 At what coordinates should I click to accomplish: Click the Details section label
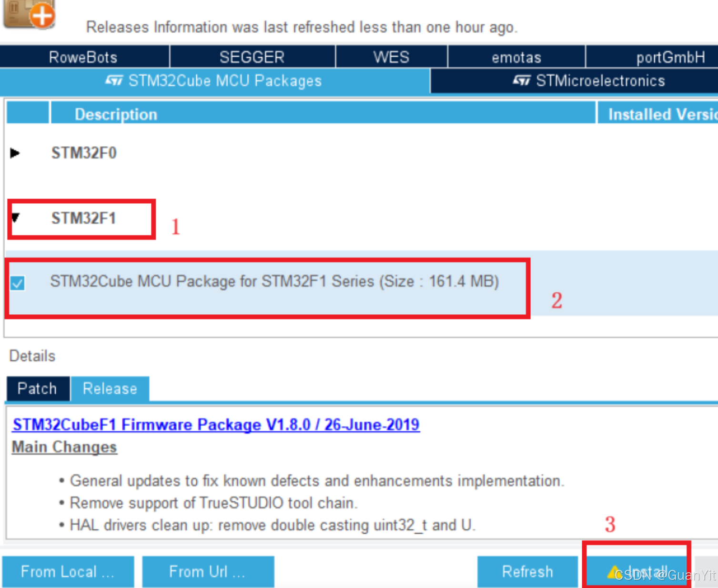(x=32, y=356)
